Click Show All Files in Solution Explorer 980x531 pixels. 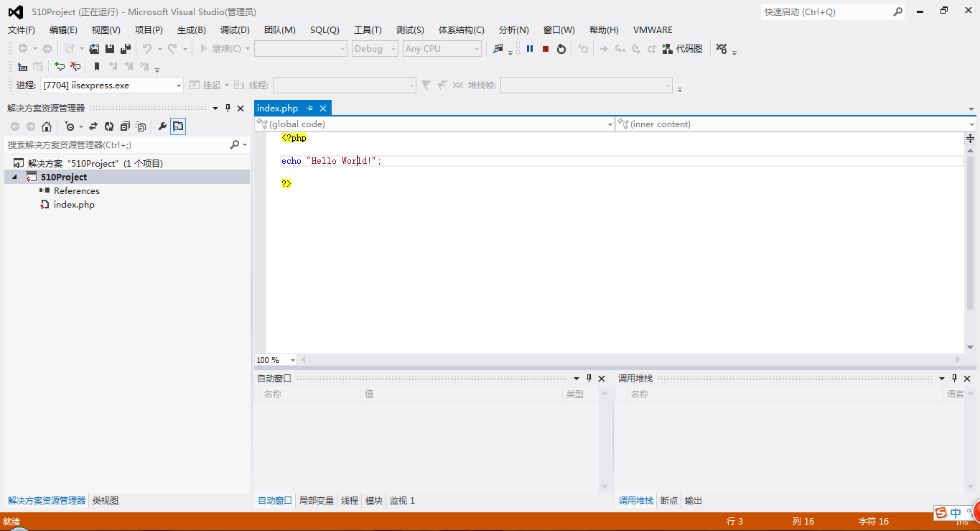(x=141, y=126)
